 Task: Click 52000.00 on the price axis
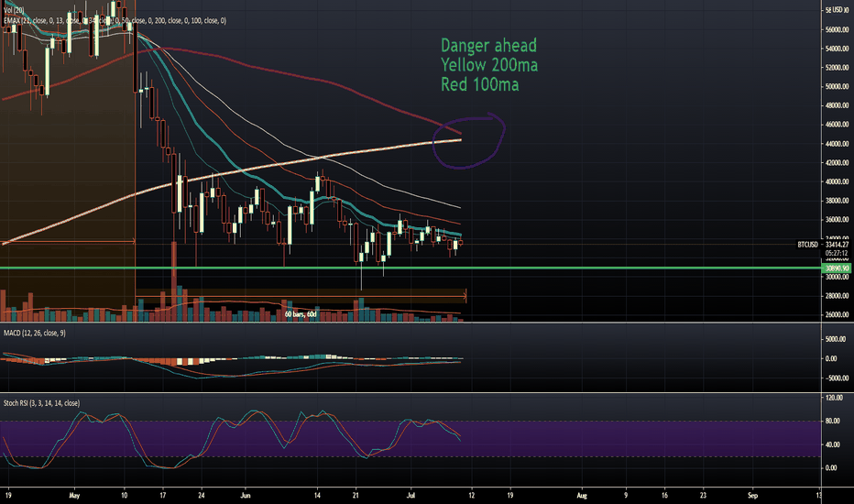(837, 68)
